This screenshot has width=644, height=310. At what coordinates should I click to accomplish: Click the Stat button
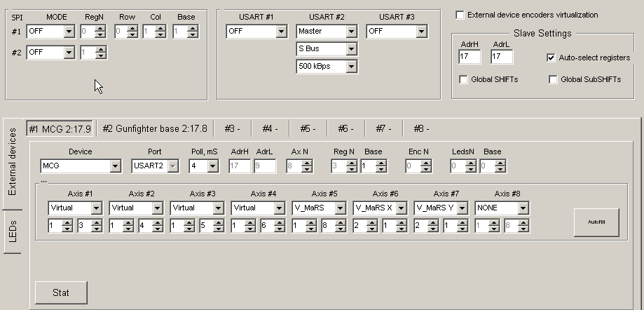[x=61, y=292]
